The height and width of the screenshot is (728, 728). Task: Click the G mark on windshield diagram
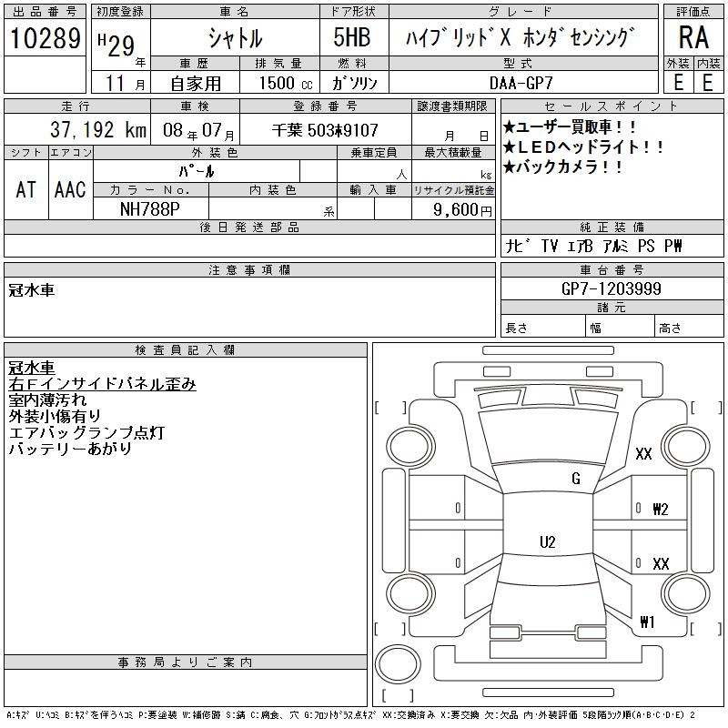coord(576,479)
